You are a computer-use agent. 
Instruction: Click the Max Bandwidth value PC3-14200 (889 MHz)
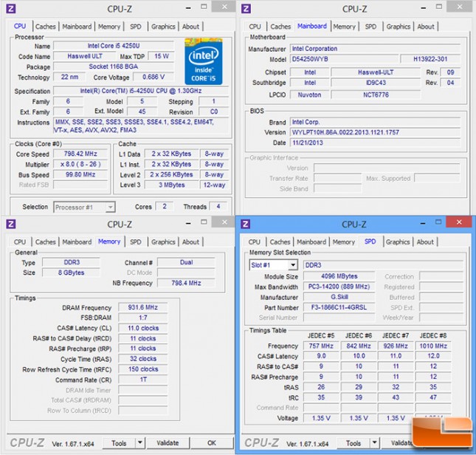[x=339, y=287]
